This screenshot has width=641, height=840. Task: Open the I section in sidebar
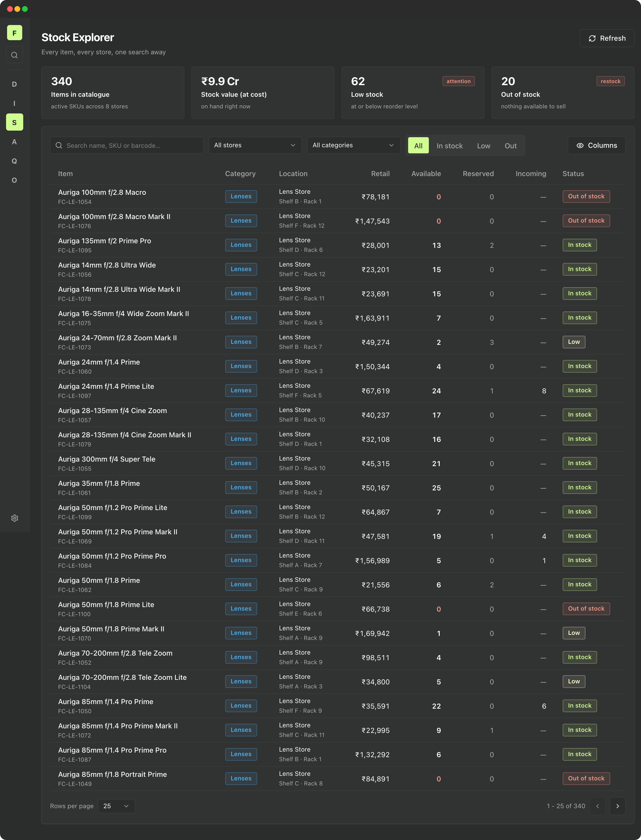pyautogui.click(x=14, y=103)
